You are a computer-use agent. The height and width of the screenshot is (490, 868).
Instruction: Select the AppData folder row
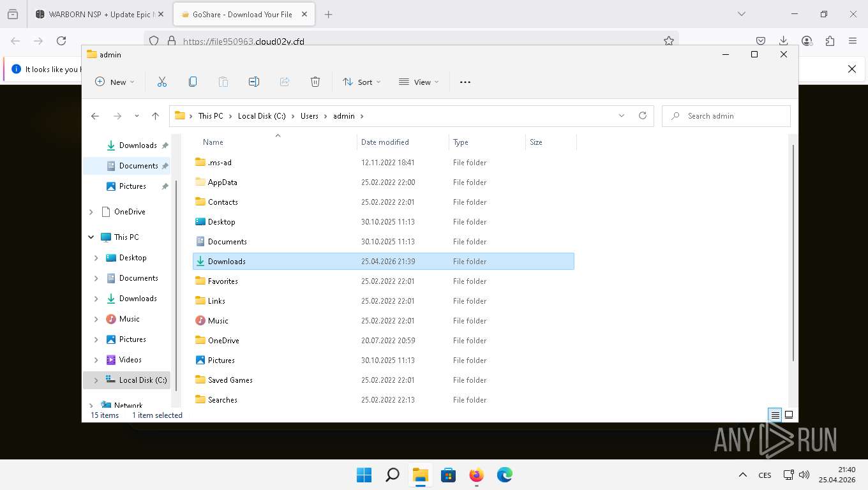[x=384, y=182]
